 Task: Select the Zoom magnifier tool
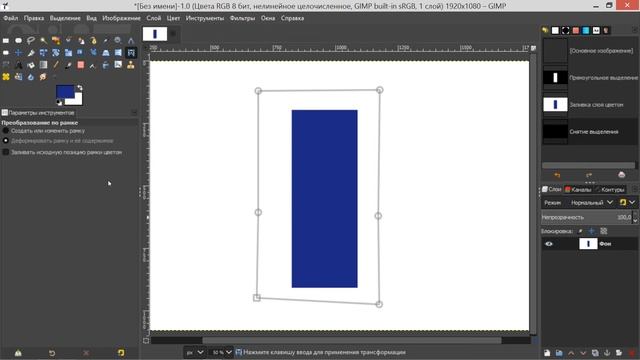coord(118,40)
